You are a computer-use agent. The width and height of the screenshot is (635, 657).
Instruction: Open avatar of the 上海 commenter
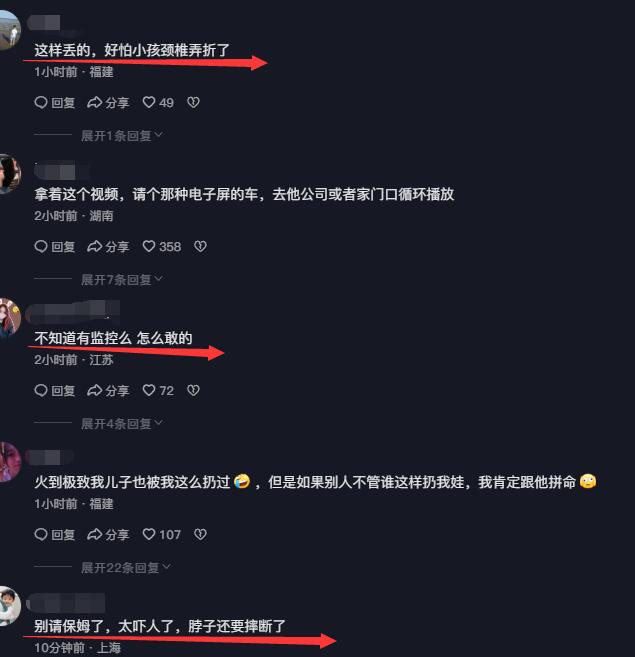click(9, 606)
